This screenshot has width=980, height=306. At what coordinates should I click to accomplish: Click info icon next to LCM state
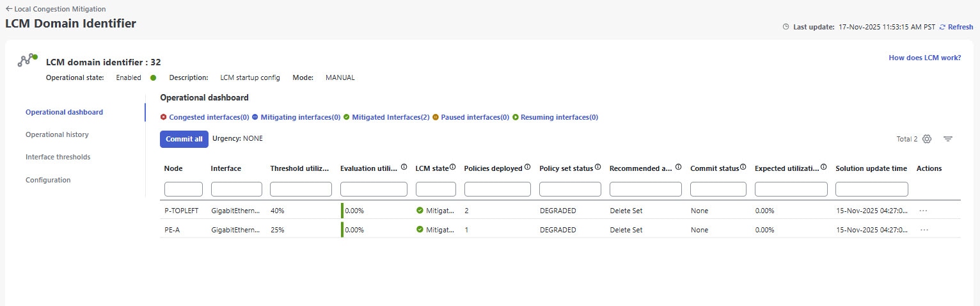[x=452, y=167]
